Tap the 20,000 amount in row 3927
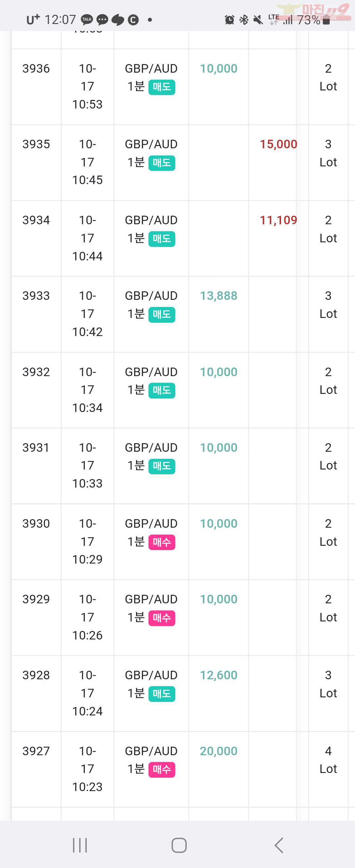This screenshot has height=868, width=355. coord(219,751)
